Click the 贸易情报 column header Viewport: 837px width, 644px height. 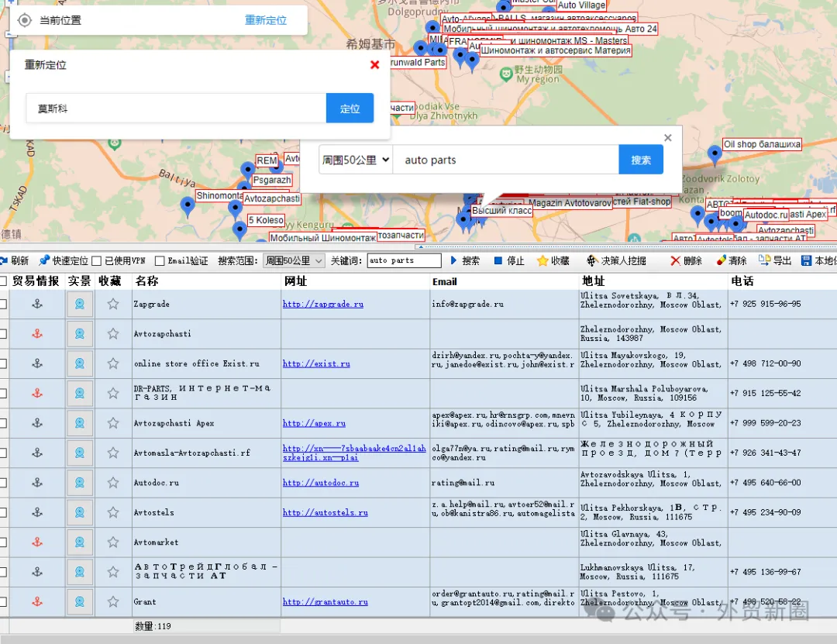point(36,281)
